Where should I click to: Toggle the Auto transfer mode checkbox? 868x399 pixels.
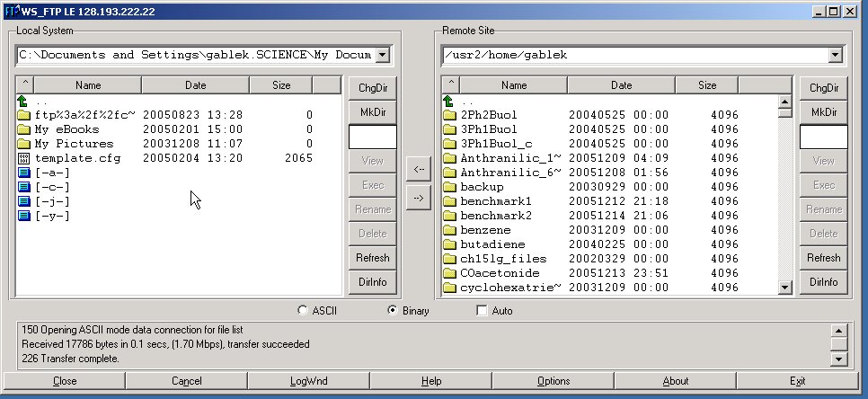[482, 310]
